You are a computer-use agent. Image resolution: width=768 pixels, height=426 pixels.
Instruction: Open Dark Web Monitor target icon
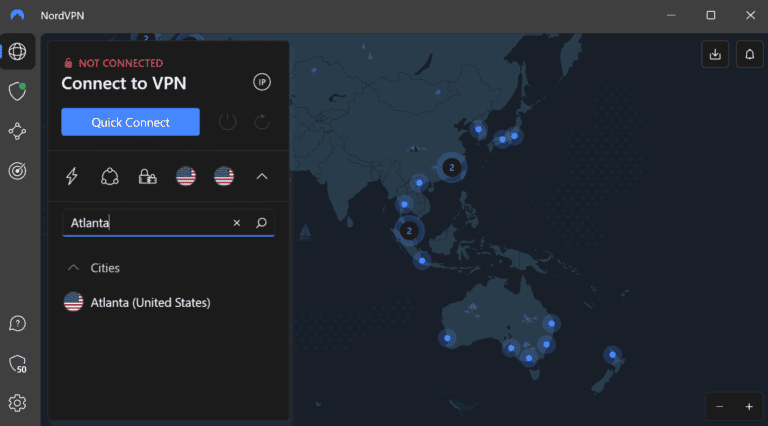pyautogui.click(x=17, y=171)
